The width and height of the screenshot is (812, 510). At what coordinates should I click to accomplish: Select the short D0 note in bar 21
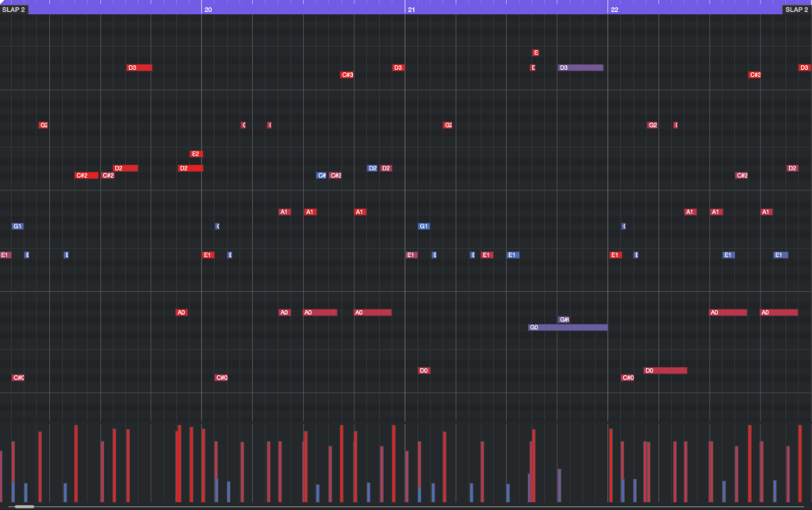pyautogui.click(x=424, y=370)
